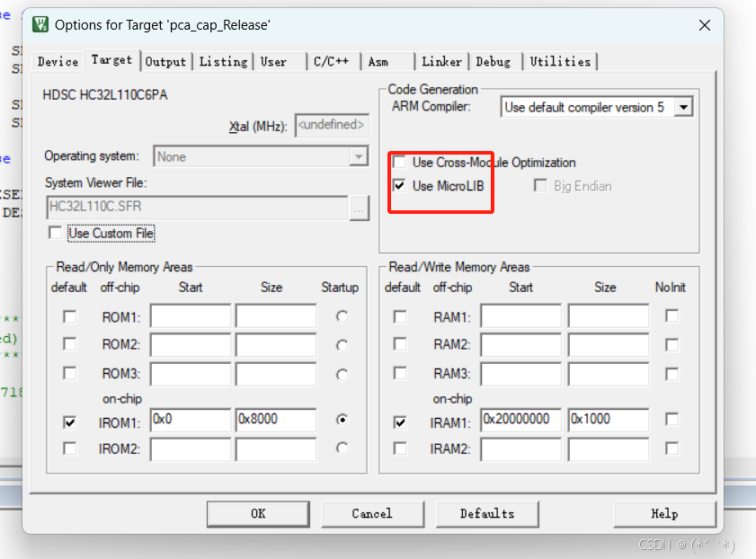
Task: Click the Xtal (MHz) input field
Action: click(332, 125)
